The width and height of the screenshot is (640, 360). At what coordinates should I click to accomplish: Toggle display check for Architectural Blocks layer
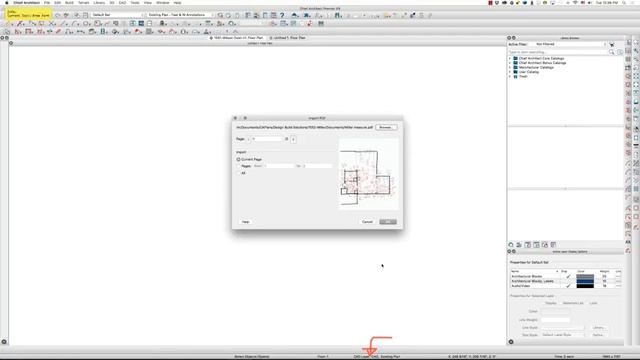[x=568, y=276]
